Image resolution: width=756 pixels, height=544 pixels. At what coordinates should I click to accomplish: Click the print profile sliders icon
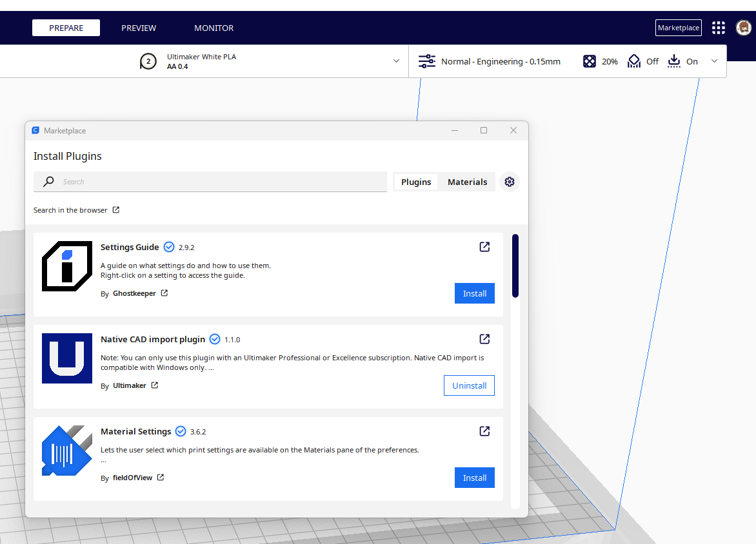[x=426, y=61]
